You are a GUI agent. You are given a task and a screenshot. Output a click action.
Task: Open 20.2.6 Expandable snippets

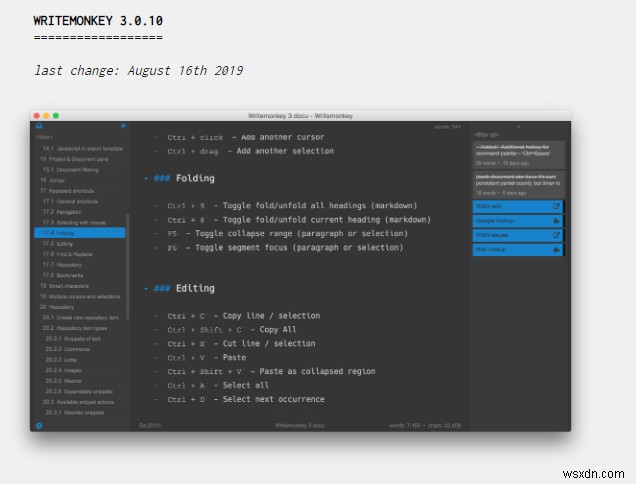(79, 391)
